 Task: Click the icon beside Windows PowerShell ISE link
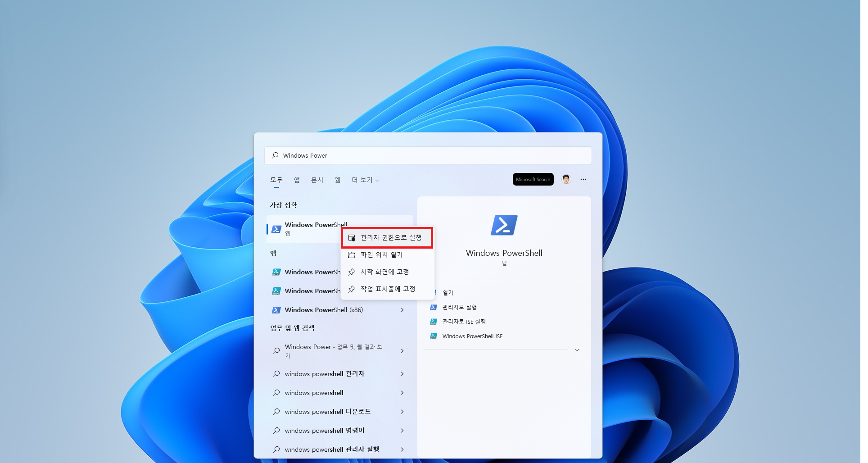pos(434,336)
